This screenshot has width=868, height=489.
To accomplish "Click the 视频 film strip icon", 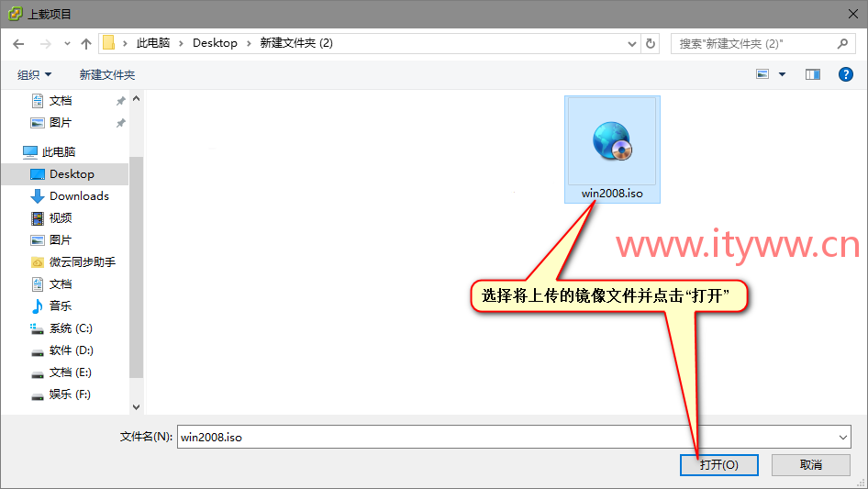I will (x=37, y=218).
